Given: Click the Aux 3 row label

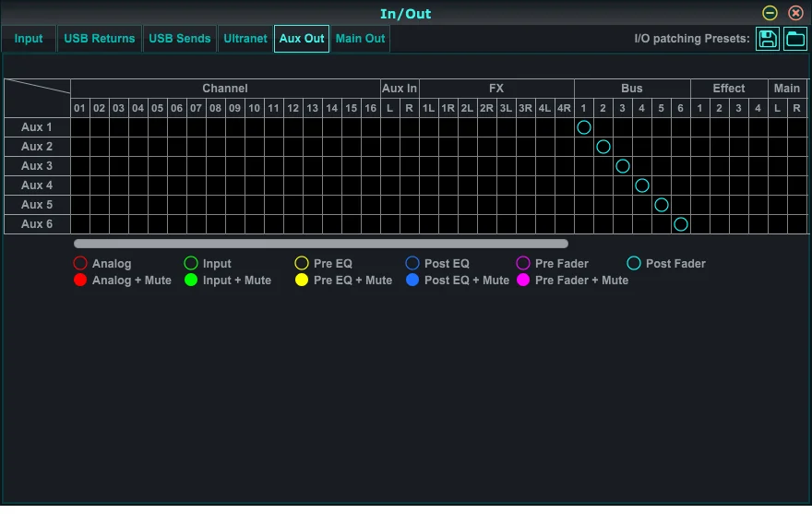Looking at the screenshot, I should 37,166.
